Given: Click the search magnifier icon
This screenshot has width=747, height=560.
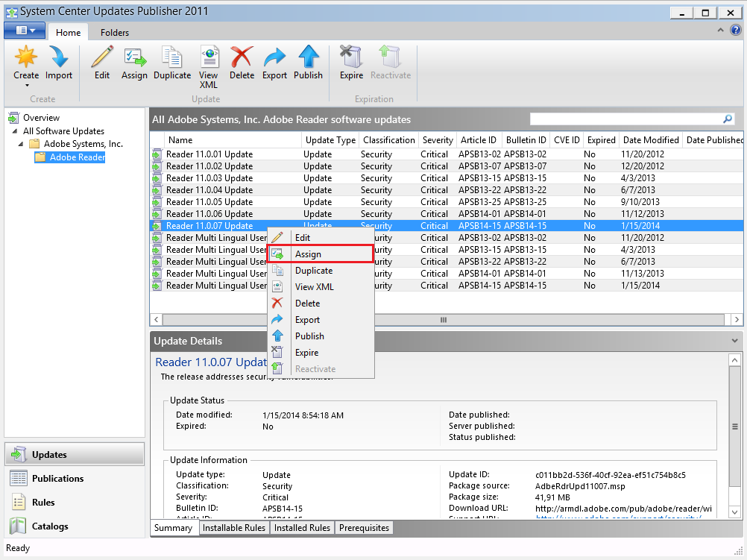Looking at the screenshot, I should [x=728, y=119].
